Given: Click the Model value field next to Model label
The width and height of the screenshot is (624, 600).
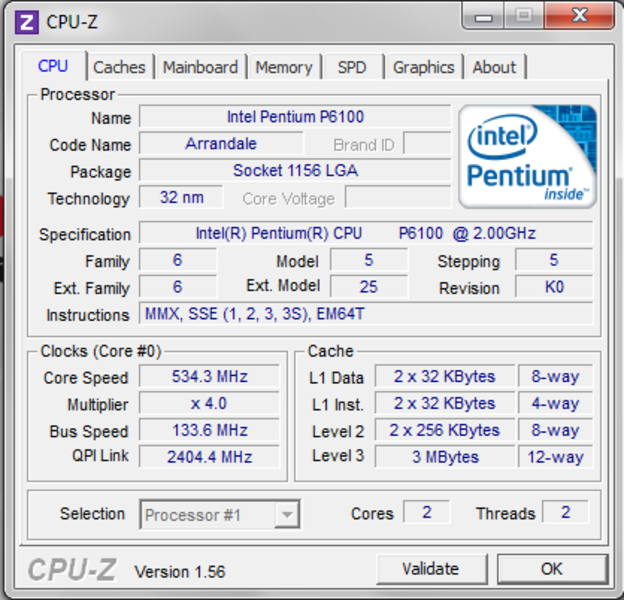Looking at the screenshot, I should point(369,260).
